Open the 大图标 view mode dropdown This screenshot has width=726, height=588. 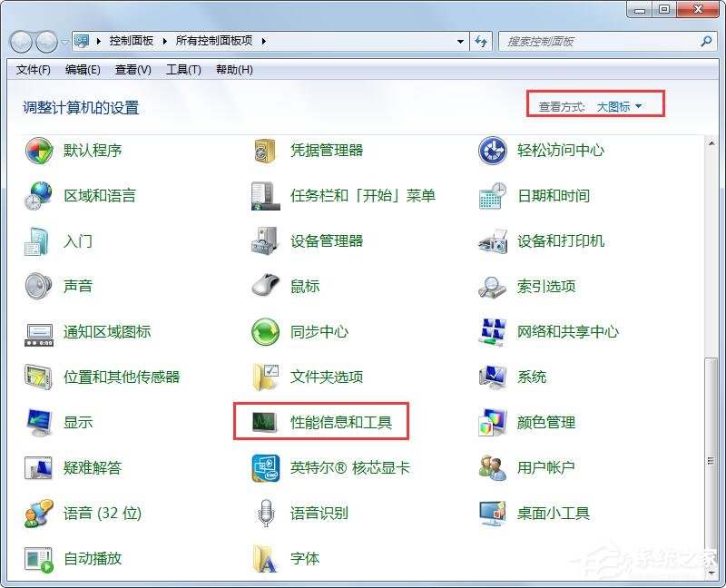(616, 103)
